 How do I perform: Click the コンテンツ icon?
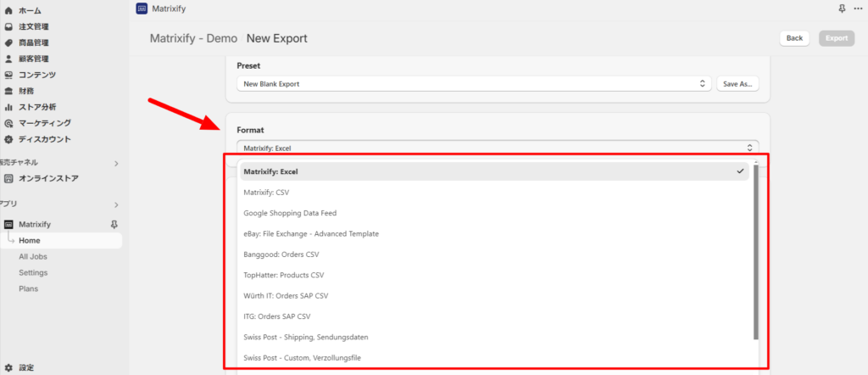coord(8,75)
